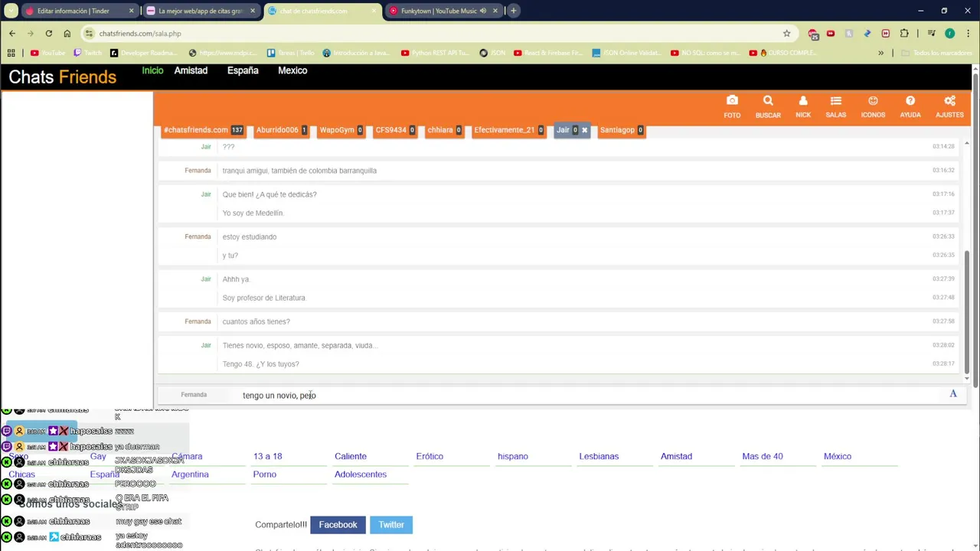Image resolution: width=980 pixels, height=551 pixels.
Task: Open the Chrome profile avatar
Action: (x=950, y=34)
